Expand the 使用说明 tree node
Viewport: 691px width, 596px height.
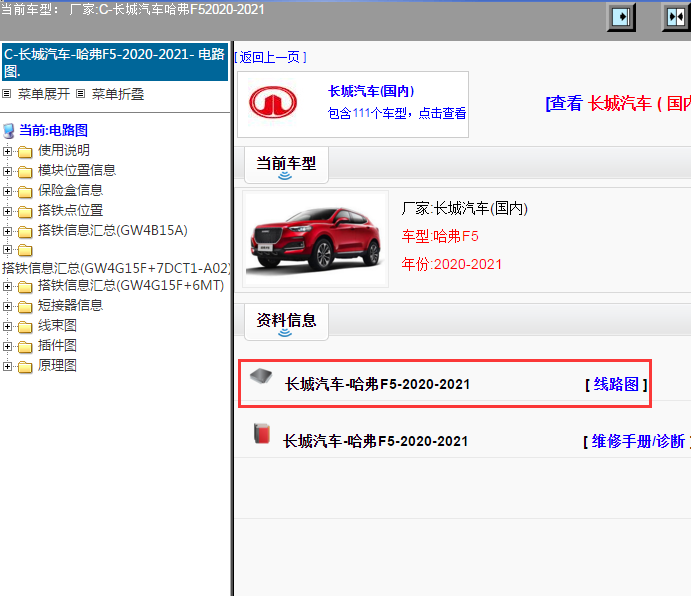(7, 151)
